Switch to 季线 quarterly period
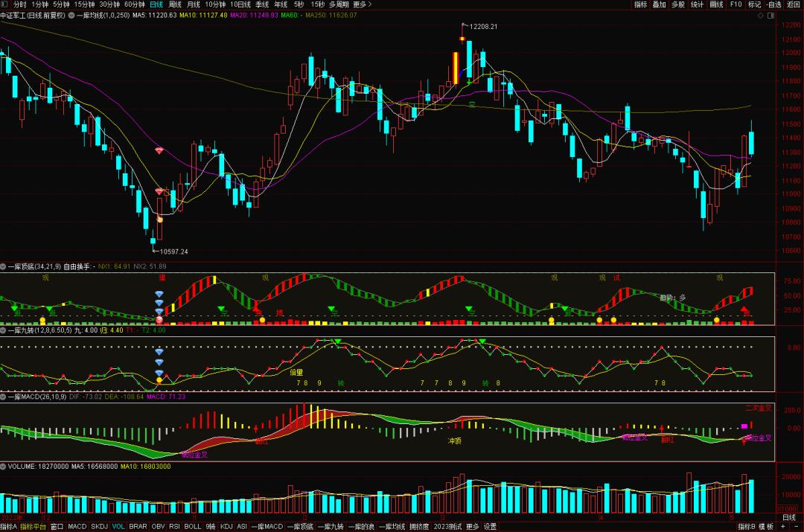804x532 pixels. point(262,4)
